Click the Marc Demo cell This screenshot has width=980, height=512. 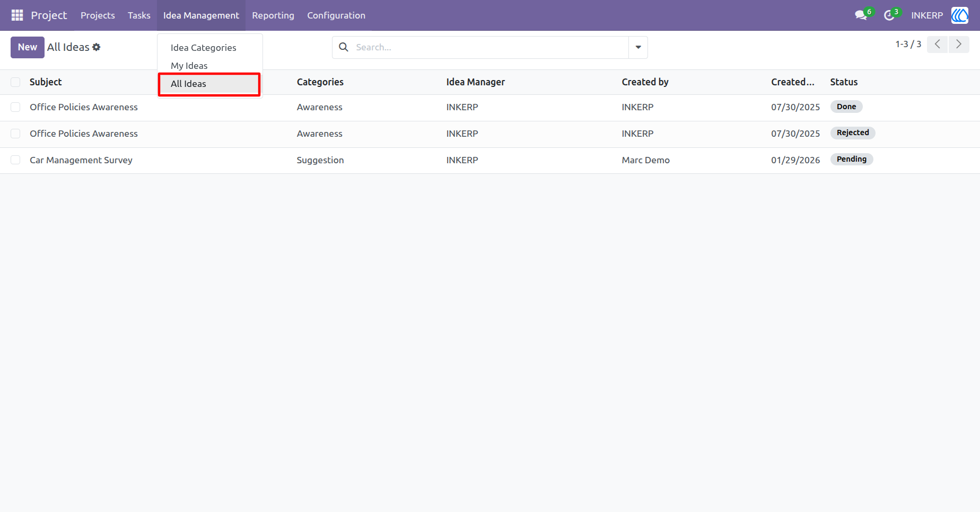[x=646, y=160]
